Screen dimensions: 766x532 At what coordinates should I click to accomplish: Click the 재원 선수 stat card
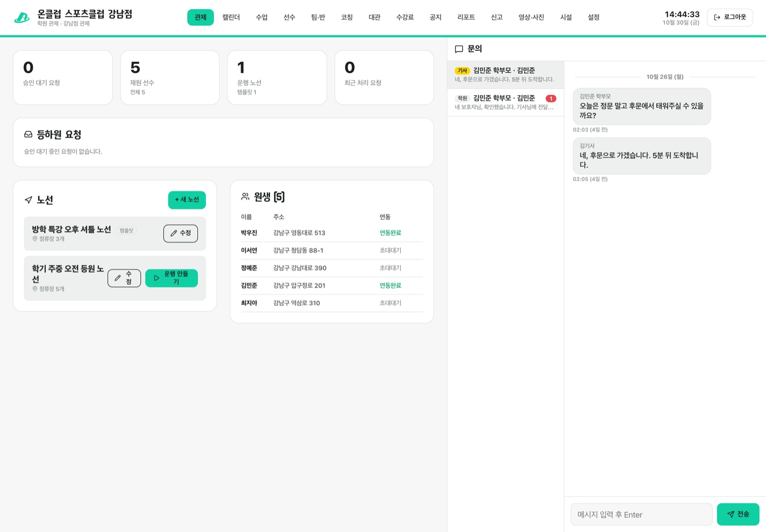[170, 78]
